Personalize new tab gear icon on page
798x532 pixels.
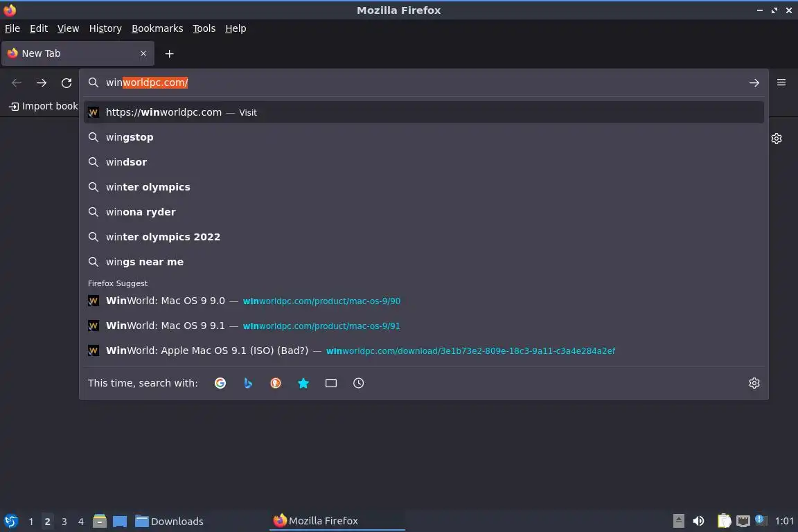(x=776, y=139)
